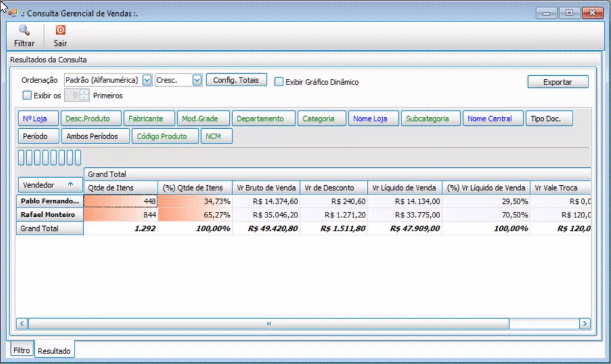
Task: Click the 65,27% cell
Action: [195, 214]
